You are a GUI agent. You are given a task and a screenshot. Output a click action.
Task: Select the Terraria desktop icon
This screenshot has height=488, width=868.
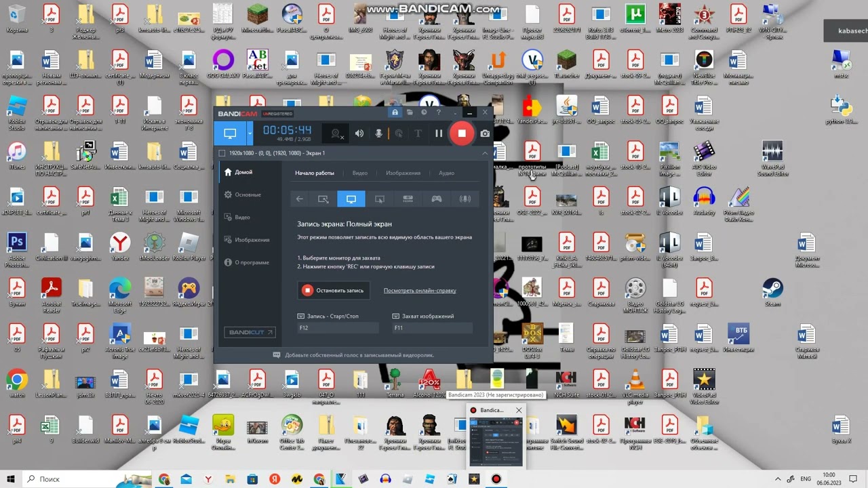point(395,384)
